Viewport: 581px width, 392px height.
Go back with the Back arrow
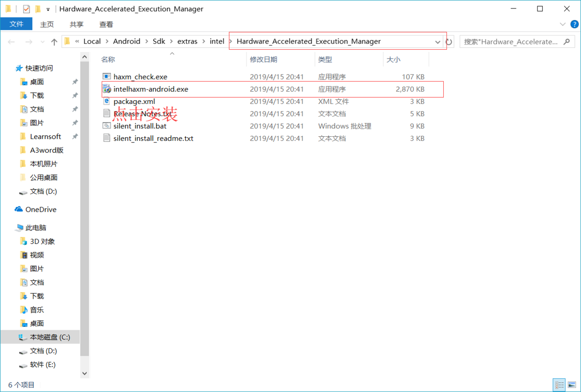coord(12,42)
